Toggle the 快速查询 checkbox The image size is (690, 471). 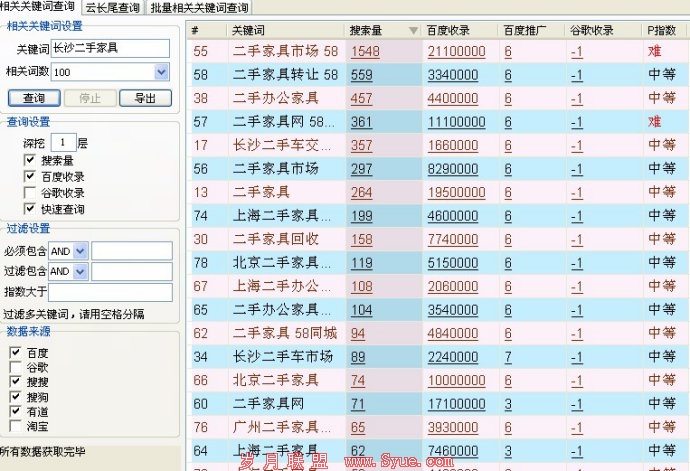(30, 209)
